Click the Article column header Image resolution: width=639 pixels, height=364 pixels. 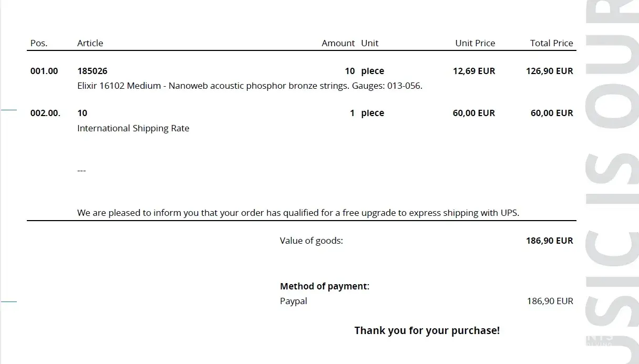[90, 43]
